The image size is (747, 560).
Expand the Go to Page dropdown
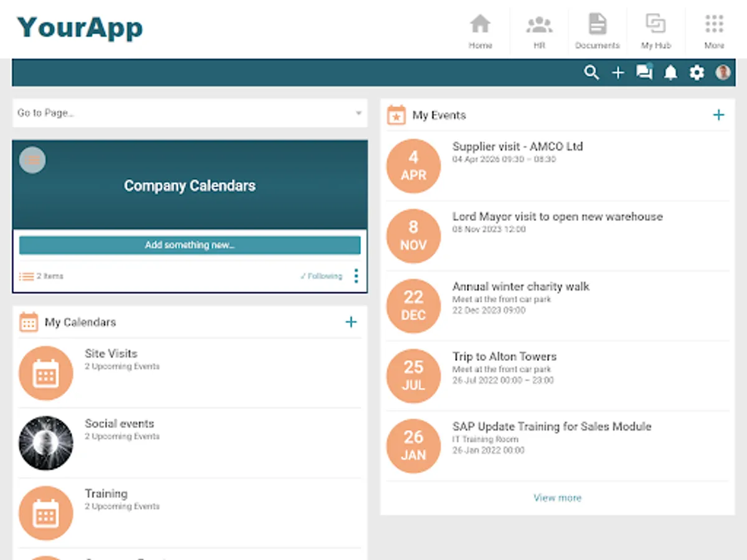tap(190, 113)
